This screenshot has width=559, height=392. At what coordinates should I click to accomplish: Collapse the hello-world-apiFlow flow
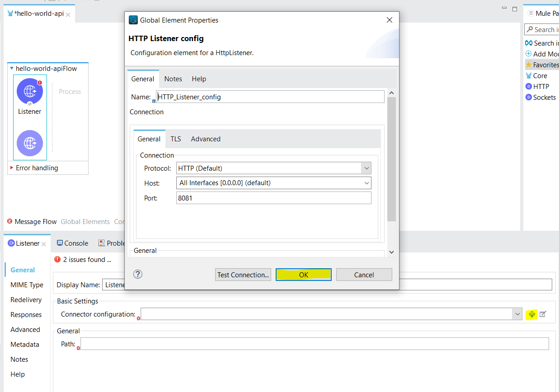click(x=11, y=68)
